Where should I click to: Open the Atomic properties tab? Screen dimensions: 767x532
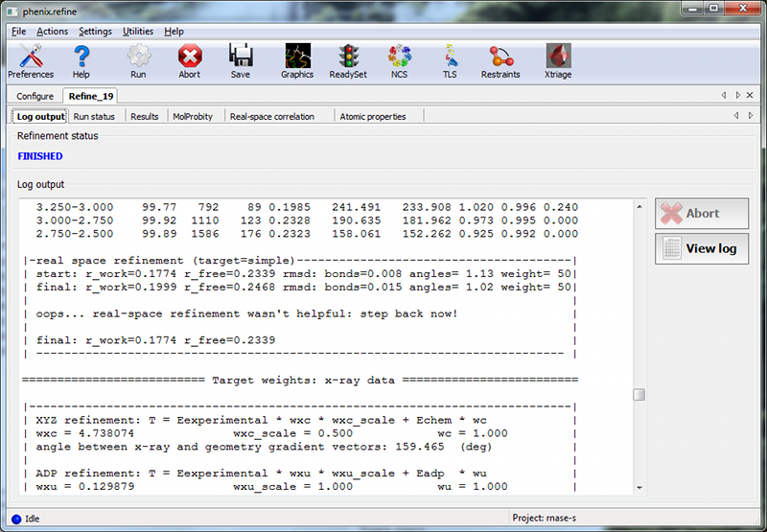pos(372,116)
